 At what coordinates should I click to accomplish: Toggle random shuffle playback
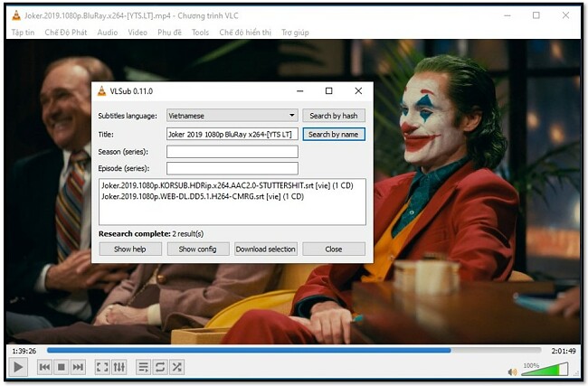coord(176,367)
